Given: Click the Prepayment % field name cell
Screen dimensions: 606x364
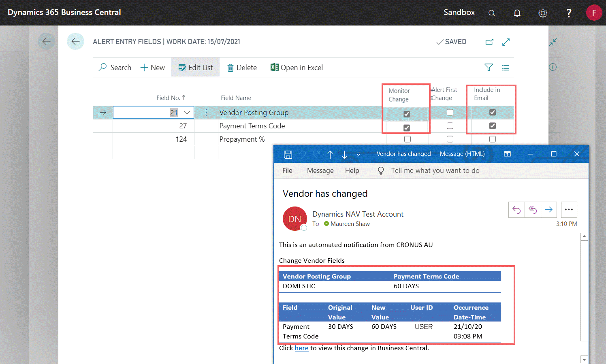Looking at the screenshot, I should 242,139.
